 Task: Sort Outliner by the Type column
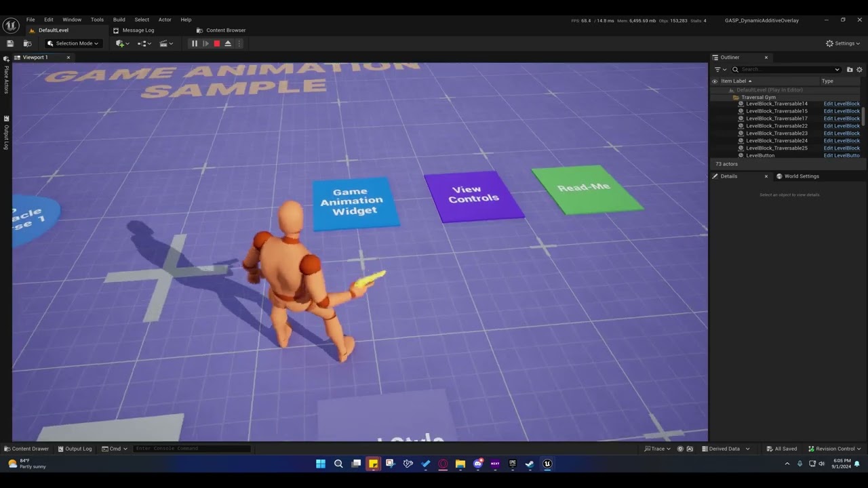827,81
